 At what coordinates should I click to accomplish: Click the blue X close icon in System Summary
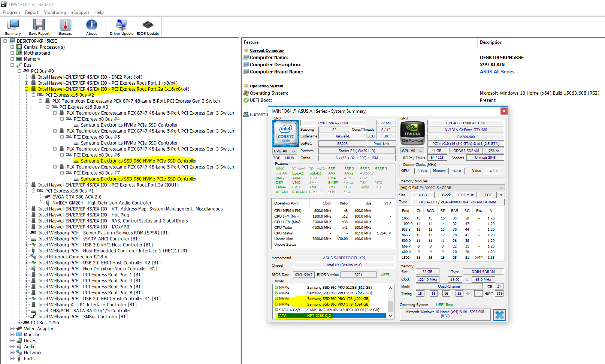pyautogui.click(x=499, y=315)
